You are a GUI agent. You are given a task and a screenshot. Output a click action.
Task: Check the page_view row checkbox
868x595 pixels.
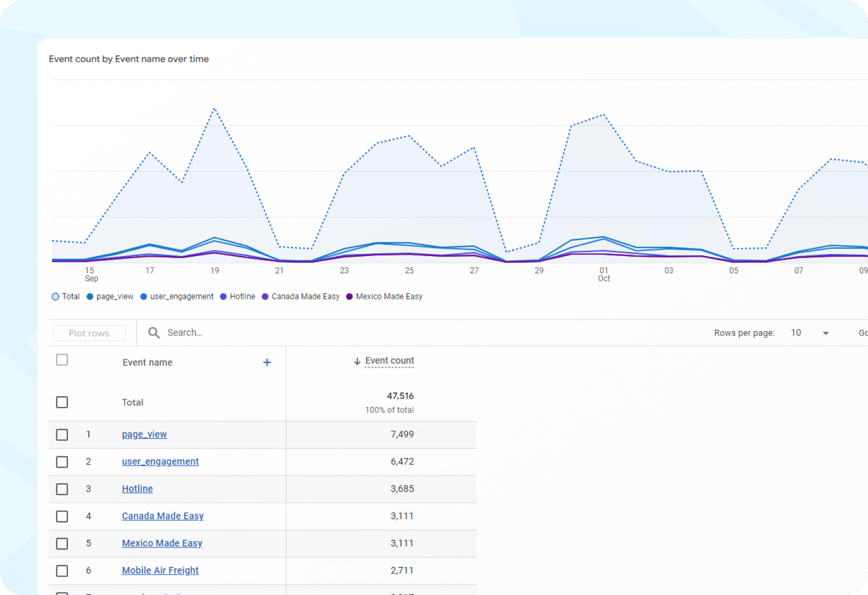pos(62,434)
